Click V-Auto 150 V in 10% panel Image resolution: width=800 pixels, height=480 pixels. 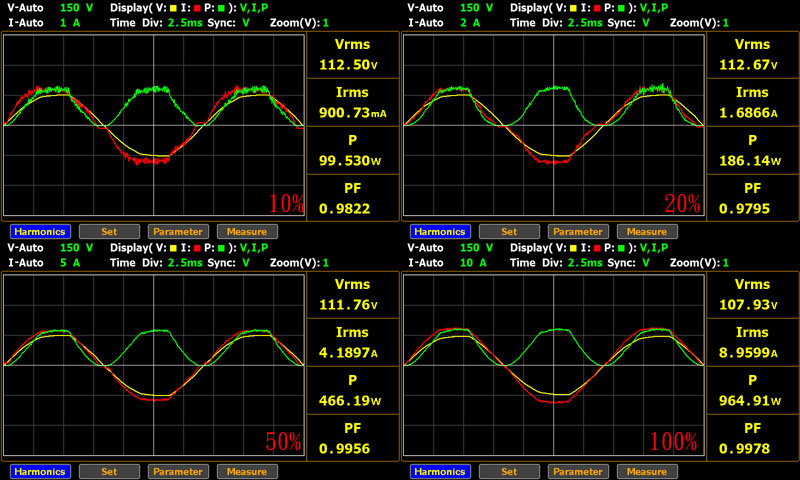click(77, 8)
